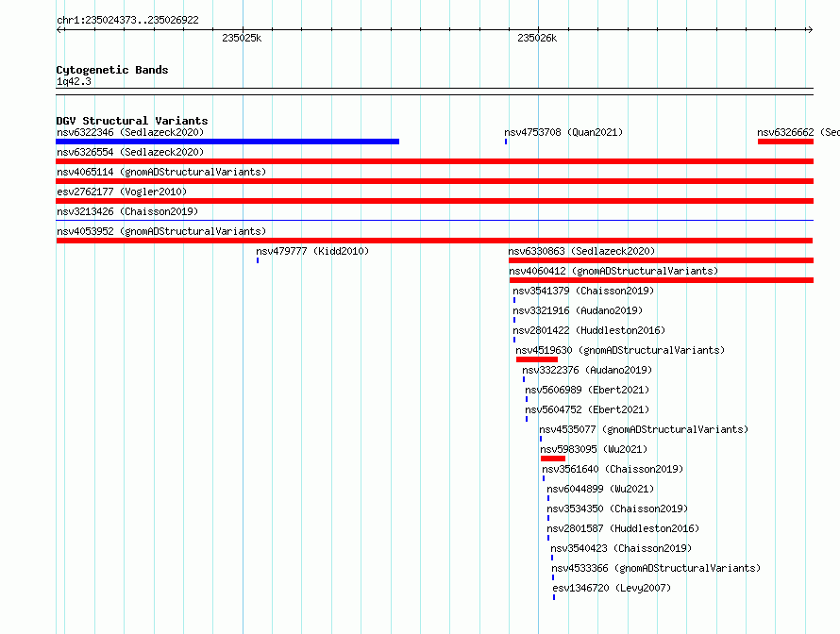Screen dimensions: 840x634
Task: Select nsv479777 (Kidd2010) label
Action: tap(312, 251)
